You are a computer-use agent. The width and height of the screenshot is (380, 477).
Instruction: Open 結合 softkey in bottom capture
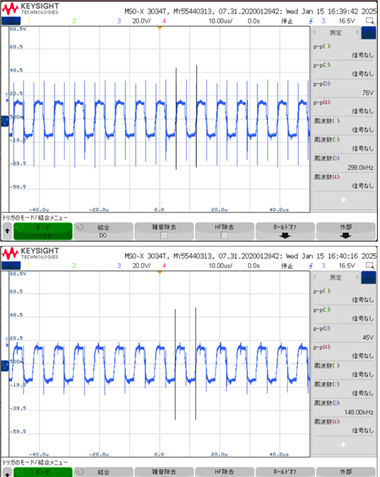click(x=103, y=472)
